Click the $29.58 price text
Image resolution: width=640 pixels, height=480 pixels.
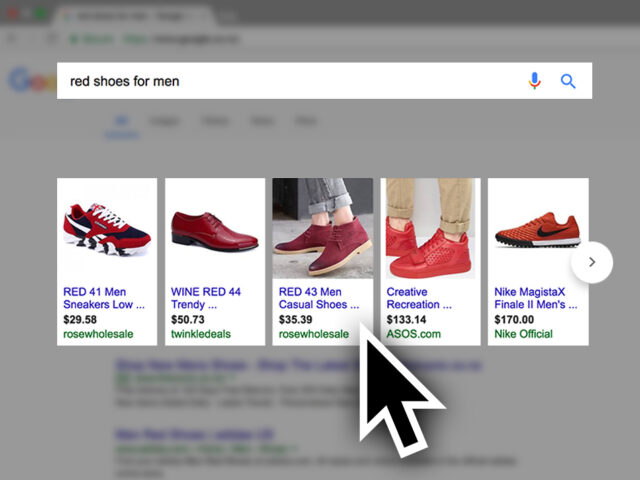(80, 320)
